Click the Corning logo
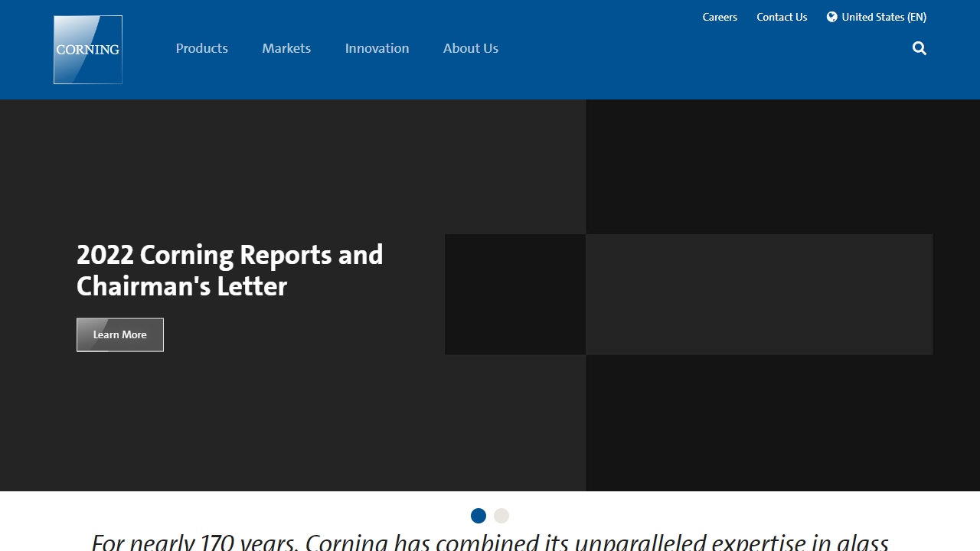 (x=88, y=50)
